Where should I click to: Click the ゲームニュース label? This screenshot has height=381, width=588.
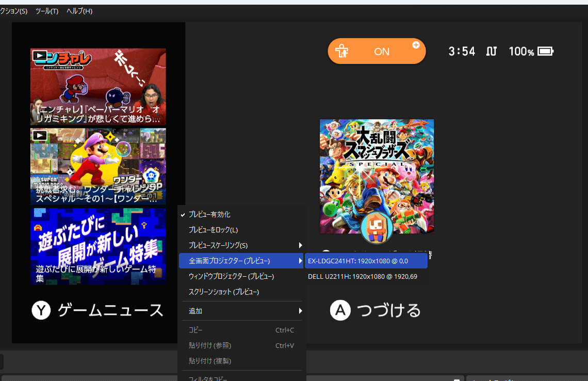coord(110,310)
